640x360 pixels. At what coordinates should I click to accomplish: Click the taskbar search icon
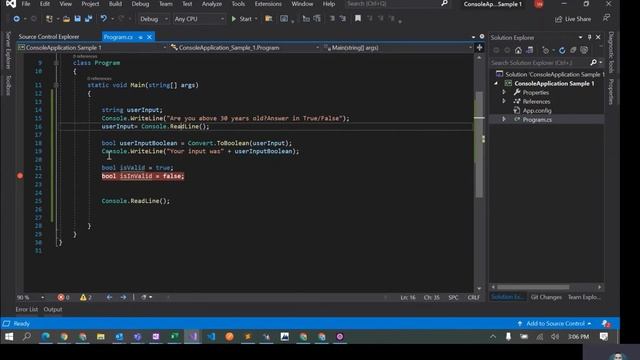point(27,337)
